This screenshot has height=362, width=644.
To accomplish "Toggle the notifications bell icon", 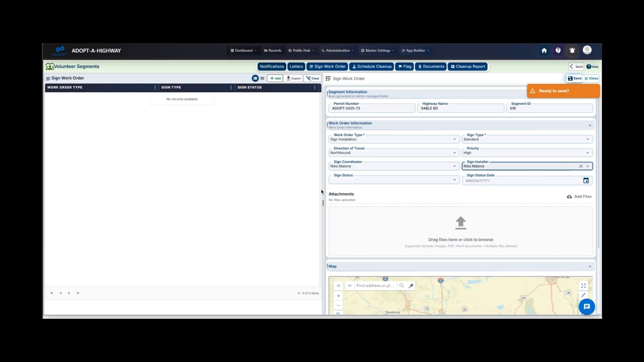I will click(x=572, y=50).
